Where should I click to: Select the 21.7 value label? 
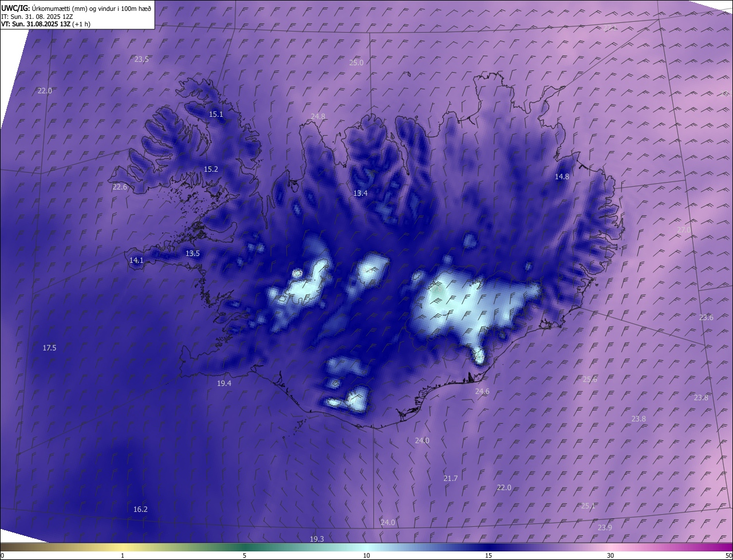[451, 479]
